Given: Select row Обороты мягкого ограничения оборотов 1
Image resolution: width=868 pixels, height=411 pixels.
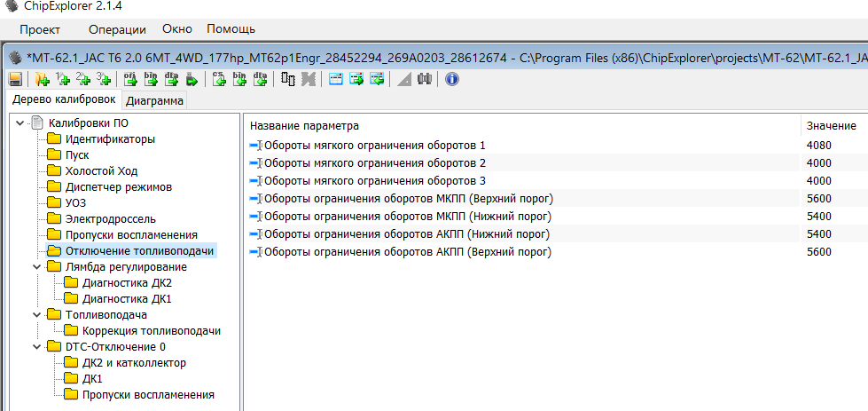Looking at the screenshot, I should coord(374,146).
